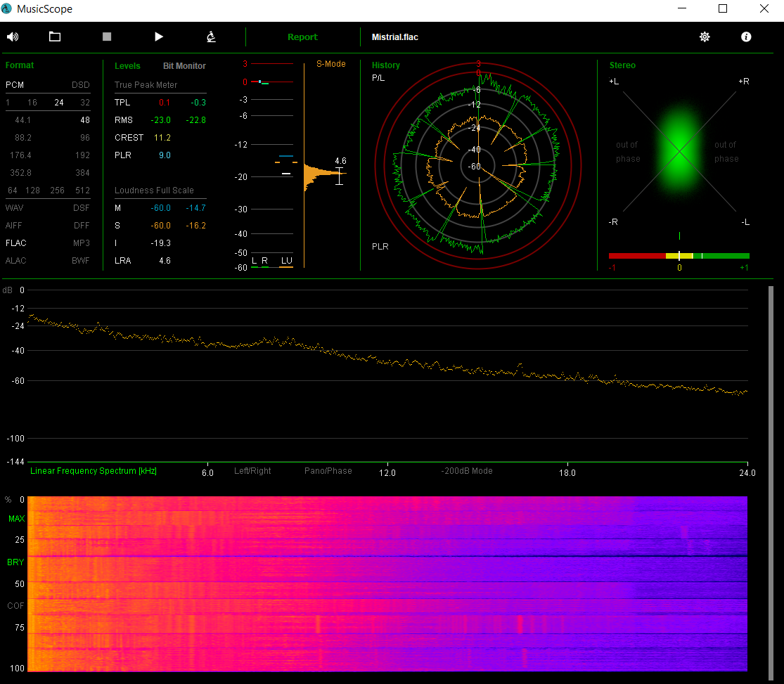
Task: Click the 192 sample rate value
Action: (82, 155)
